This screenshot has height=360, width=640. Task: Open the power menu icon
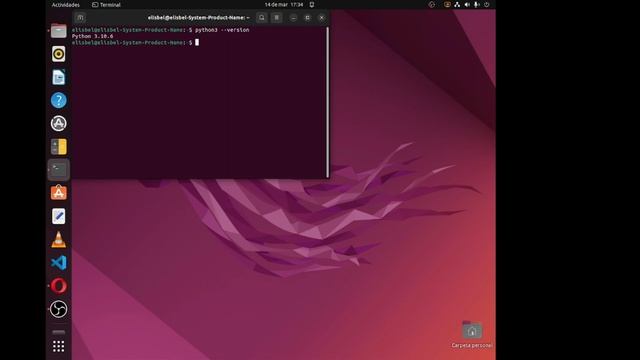[487, 5]
